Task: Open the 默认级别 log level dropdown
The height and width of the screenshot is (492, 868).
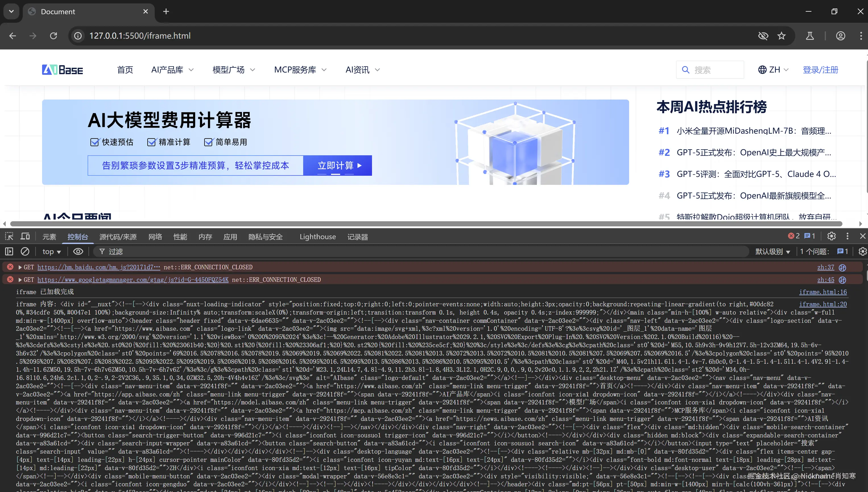Action: (773, 251)
